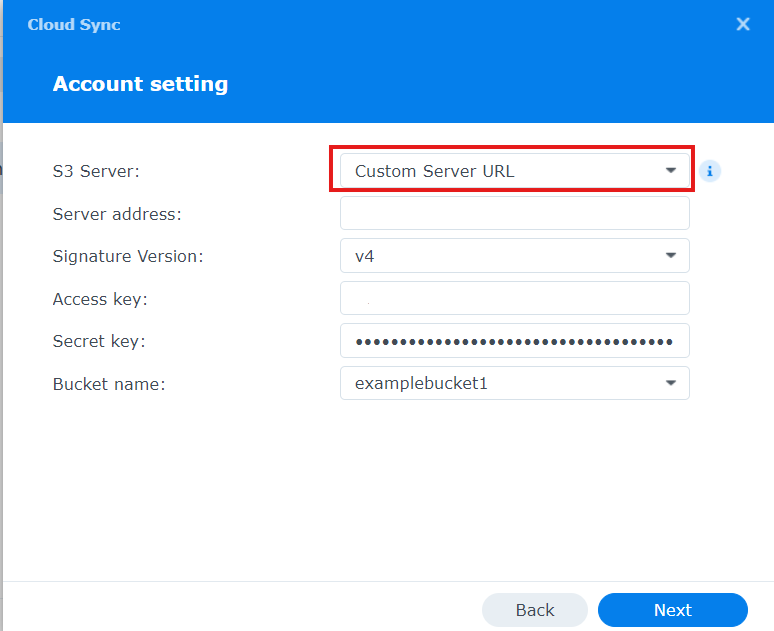Click the "Server address:" field label
The image size is (774, 631).
point(117,214)
